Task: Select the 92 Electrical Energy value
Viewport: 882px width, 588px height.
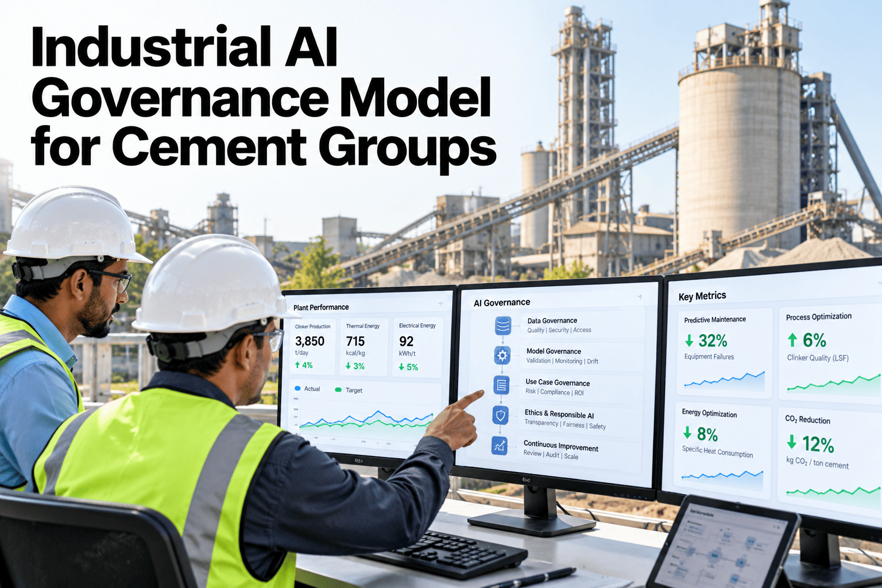Action: 407,342
